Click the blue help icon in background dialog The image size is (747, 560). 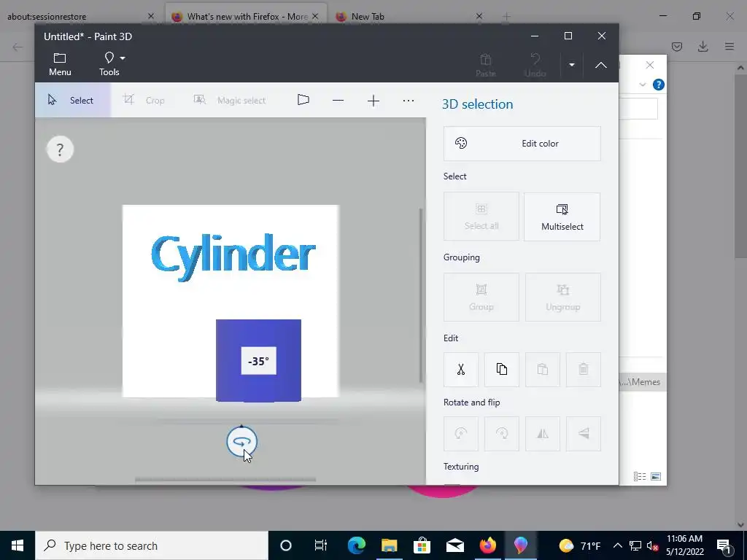(x=659, y=85)
